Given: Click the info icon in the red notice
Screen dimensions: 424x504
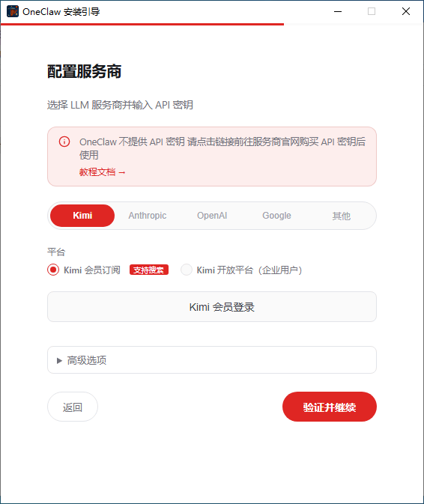Looking at the screenshot, I should pyautogui.click(x=64, y=142).
